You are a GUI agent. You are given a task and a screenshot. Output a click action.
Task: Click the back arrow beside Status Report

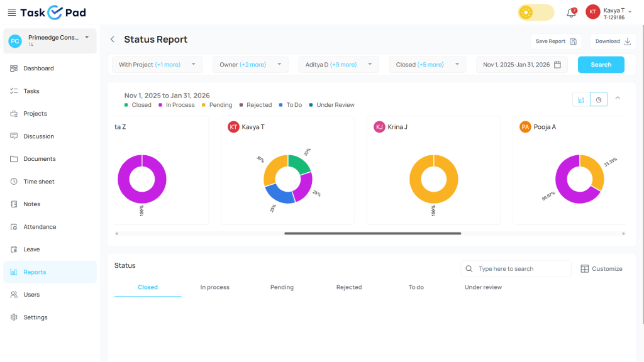pyautogui.click(x=113, y=40)
